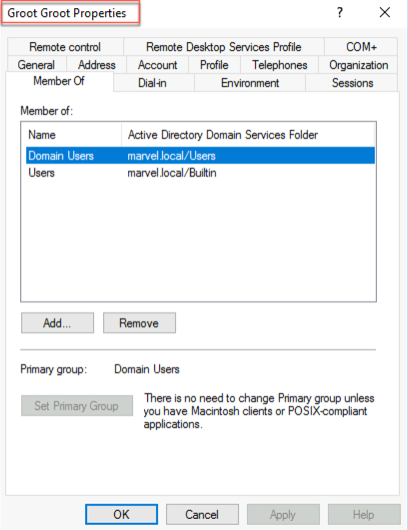Close the Groot Groot Properties dialog
Screen dimensions: 408x530
tap(385, 13)
